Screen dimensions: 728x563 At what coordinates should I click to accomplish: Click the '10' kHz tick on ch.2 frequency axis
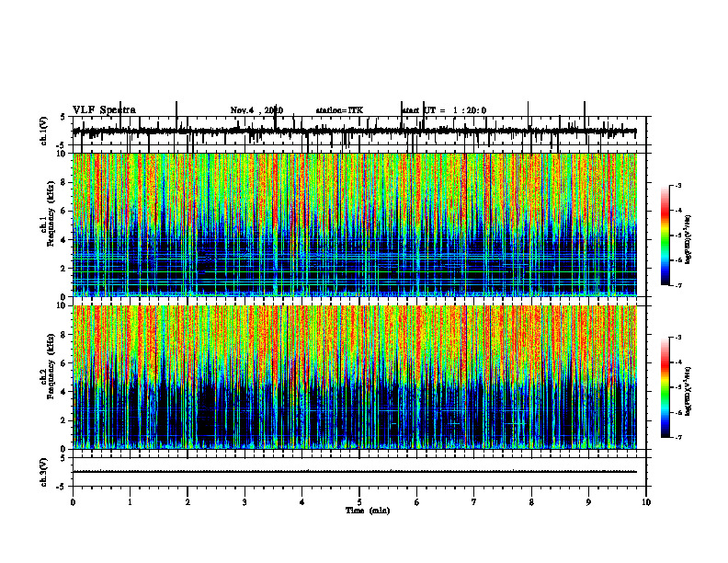[x=63, y=305]
